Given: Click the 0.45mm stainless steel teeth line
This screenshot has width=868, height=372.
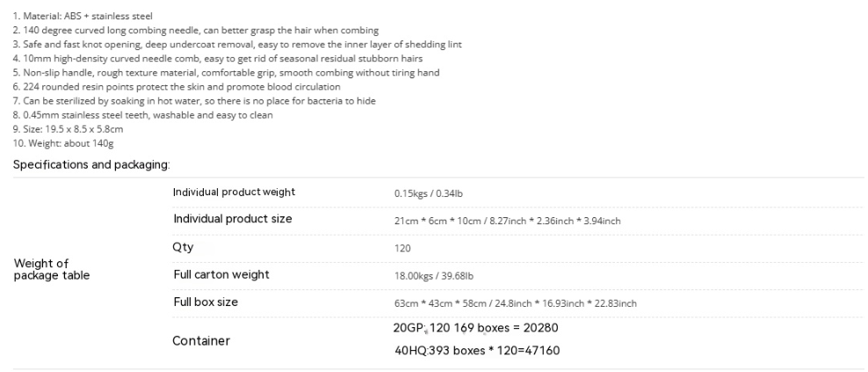Looking at the screenshot, I should tap(143, 115).
